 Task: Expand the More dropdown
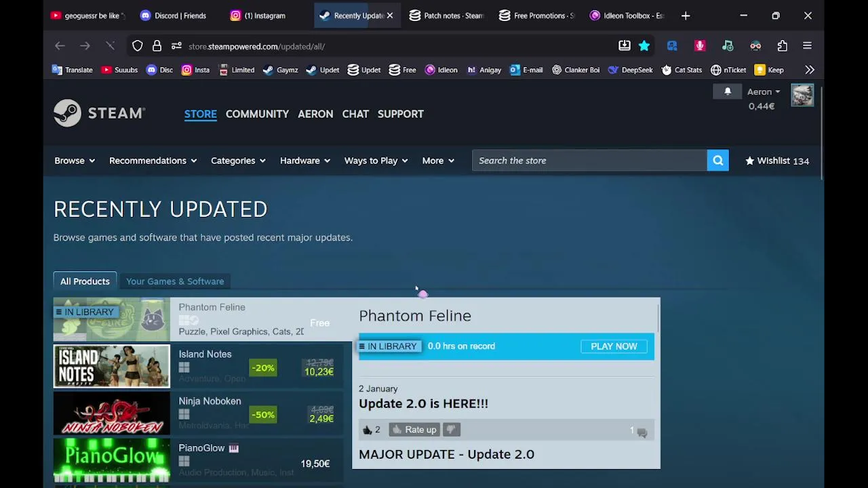click(x=438, y=161)
